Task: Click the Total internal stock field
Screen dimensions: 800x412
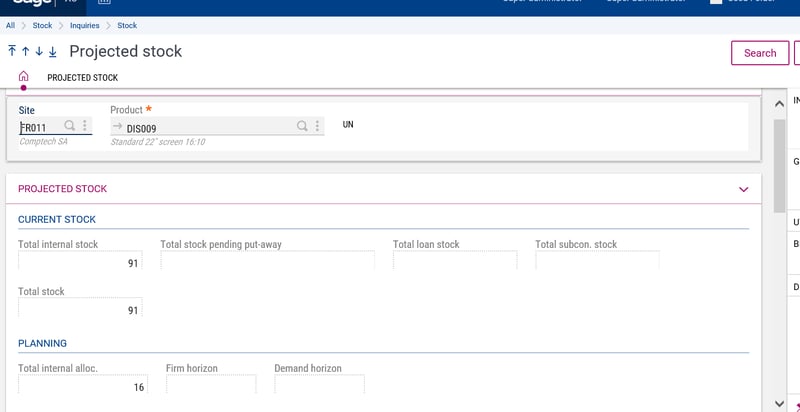Action: tap(80, 262)
